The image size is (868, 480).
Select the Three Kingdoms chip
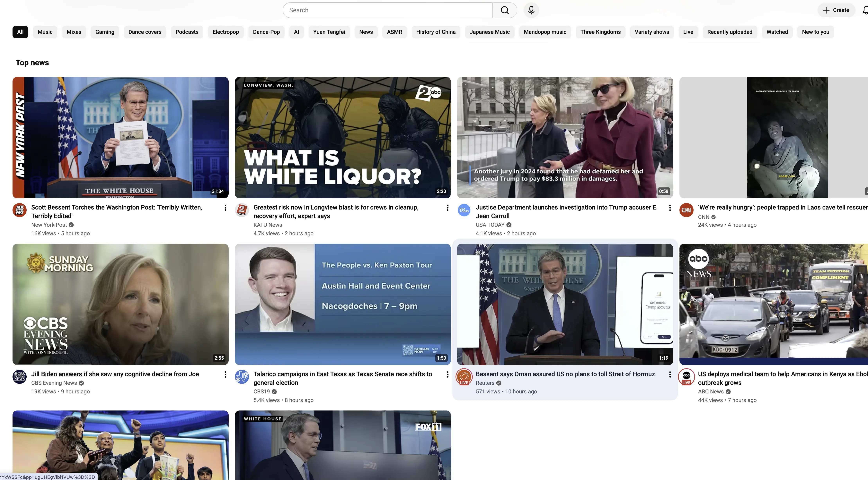pyautogui.click(x=600, y=32)
